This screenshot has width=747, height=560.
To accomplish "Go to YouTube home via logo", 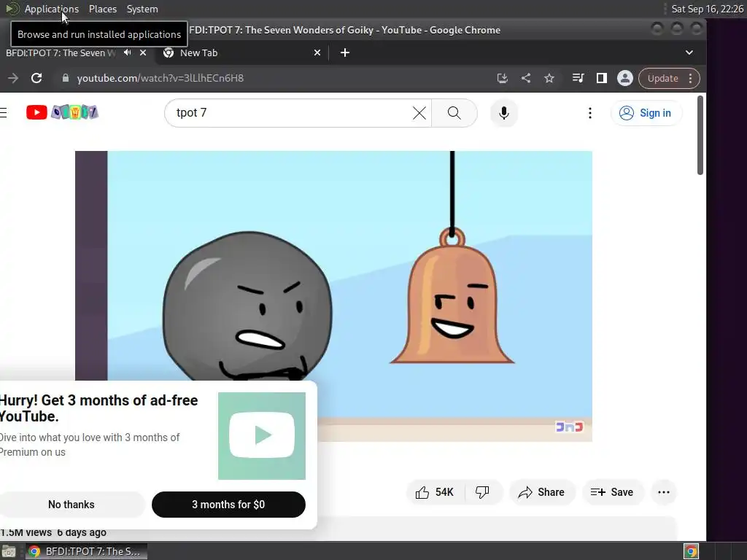I will [x=63, y=112].
